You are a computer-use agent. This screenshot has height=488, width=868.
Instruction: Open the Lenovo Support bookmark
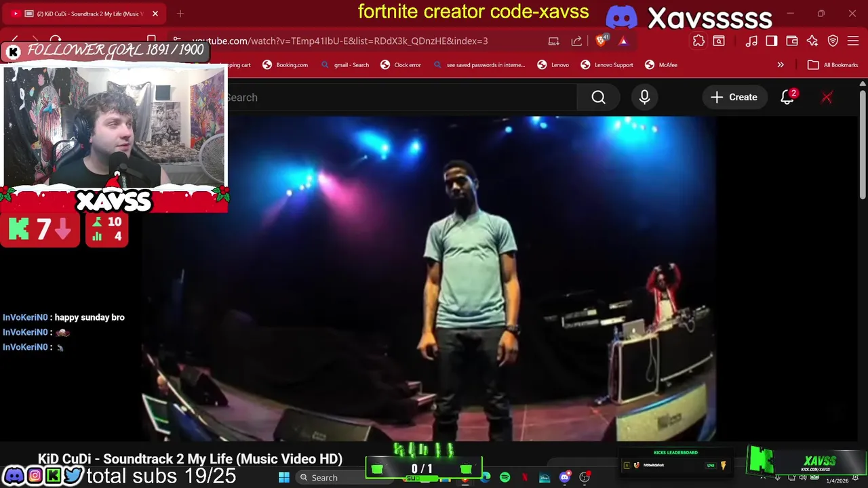(x=607, y=65)
